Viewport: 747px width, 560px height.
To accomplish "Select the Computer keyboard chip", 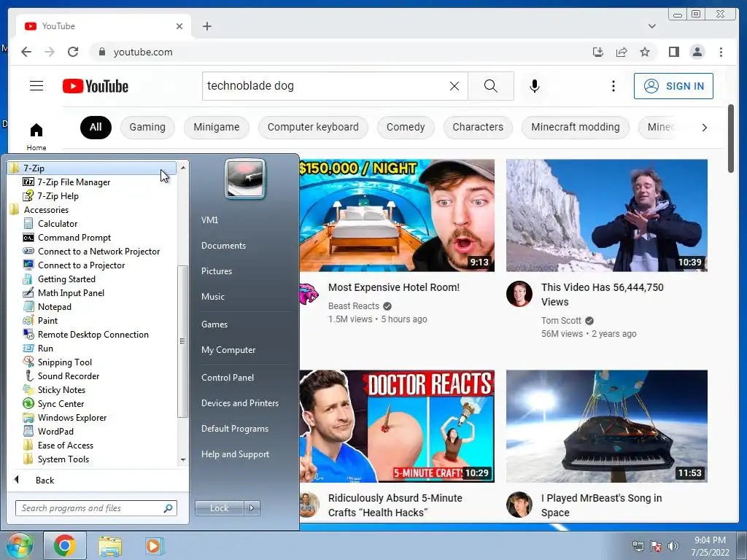I will click(x=313, y=127).
